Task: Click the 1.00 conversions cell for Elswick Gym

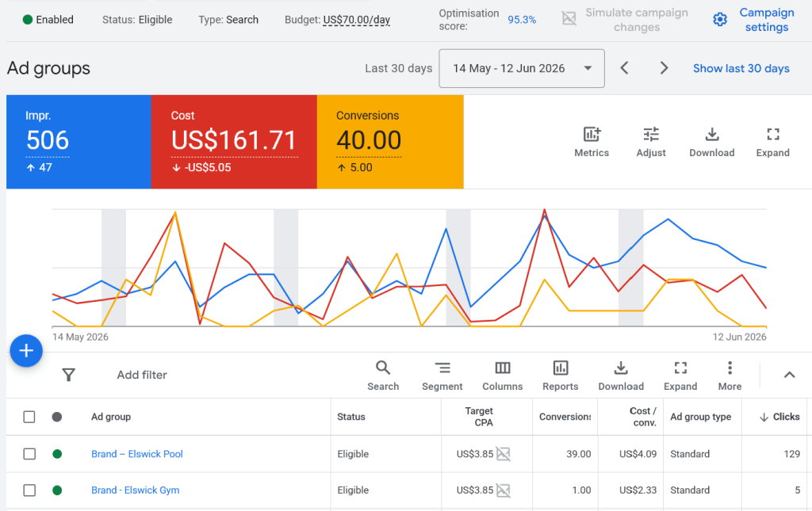Action: coord(581,490)
